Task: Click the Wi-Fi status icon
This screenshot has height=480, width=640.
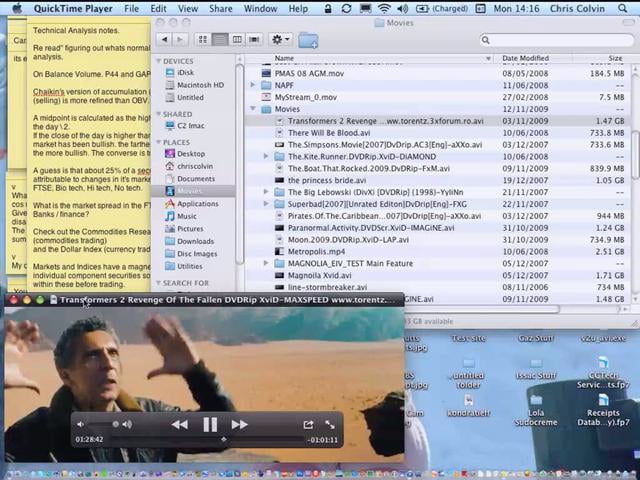Action: pos(384,8)
